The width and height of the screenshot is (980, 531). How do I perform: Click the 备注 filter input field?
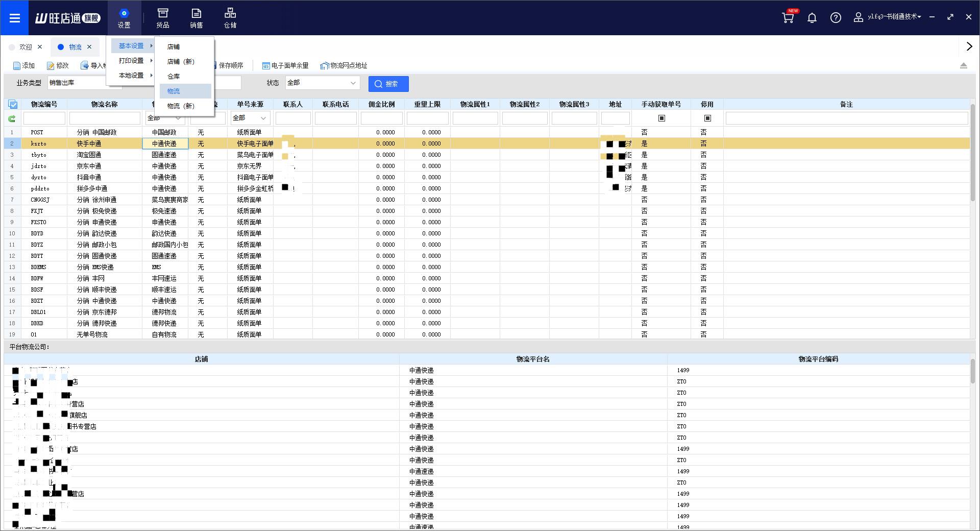(847, 118)
